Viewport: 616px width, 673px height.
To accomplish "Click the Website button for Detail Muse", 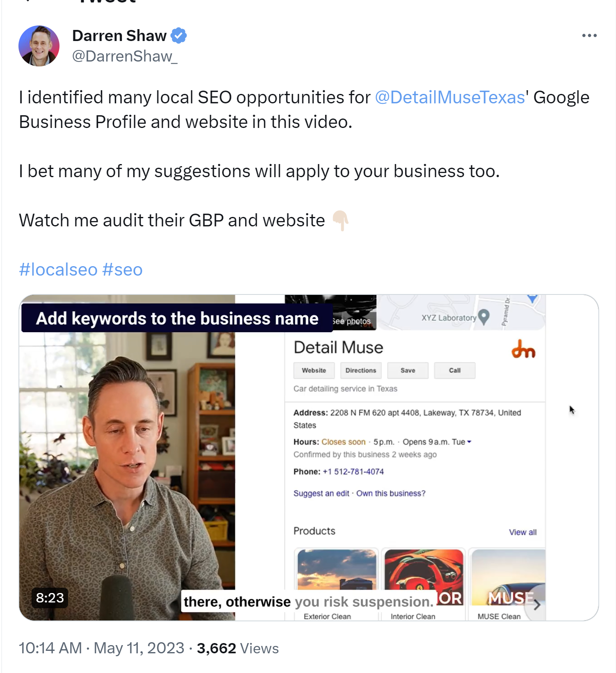I will click(x=314, y=370).
